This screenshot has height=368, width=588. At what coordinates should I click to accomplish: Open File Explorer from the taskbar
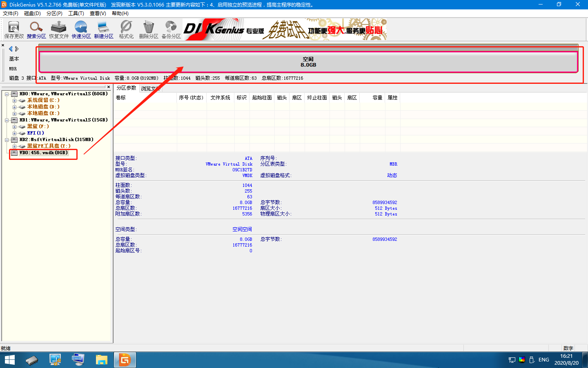tap(101, 360)
